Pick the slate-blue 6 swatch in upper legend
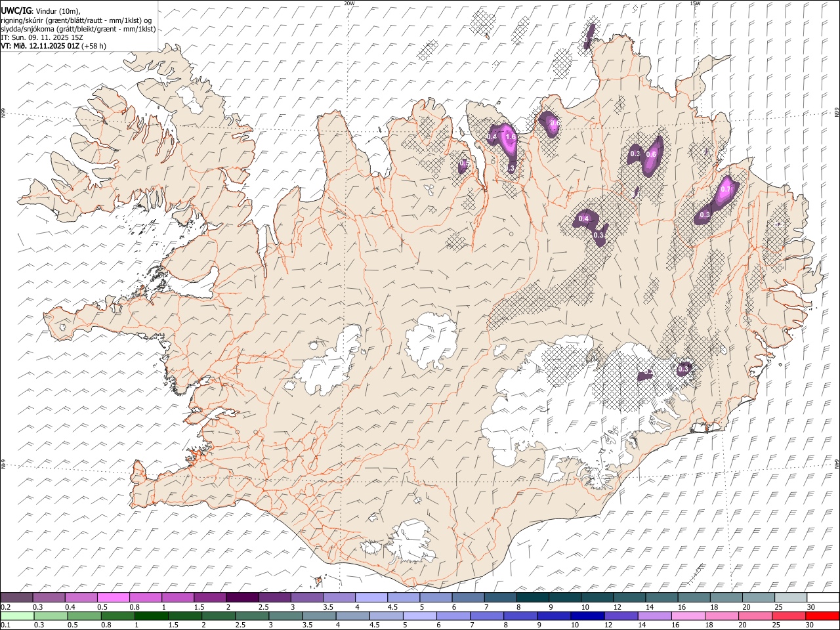The width and height of the screenshot is (840, 630). [x=468, y=597]
